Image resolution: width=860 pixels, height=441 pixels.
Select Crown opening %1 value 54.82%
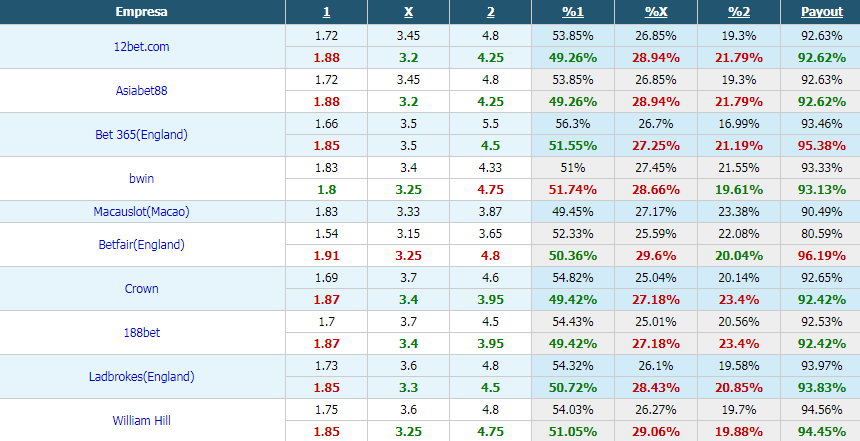click(573, 278)
